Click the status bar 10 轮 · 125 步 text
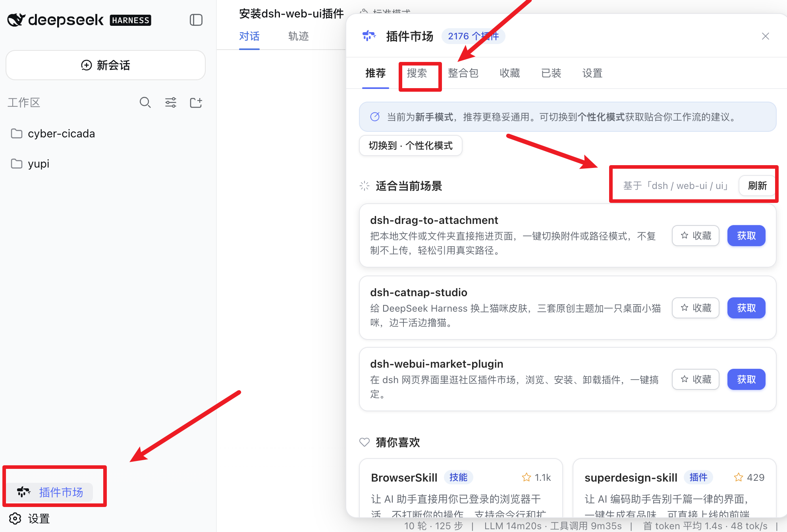Viewport: 787px width, 532px height. tap(434, 526)
